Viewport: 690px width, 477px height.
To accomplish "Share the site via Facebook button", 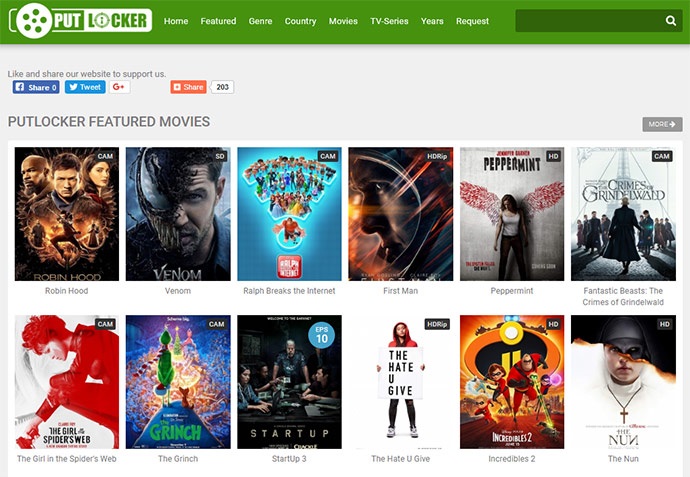I will (36, 87).
